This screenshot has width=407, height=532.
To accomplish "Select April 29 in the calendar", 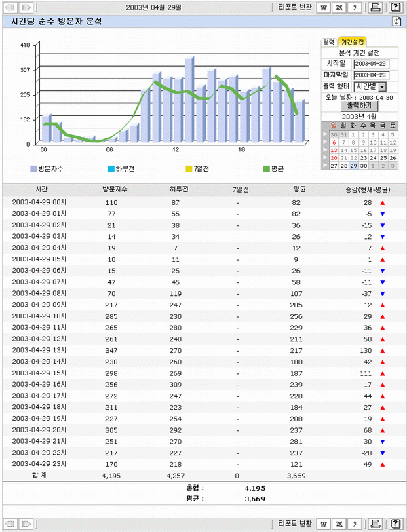I will click(354, 166).
